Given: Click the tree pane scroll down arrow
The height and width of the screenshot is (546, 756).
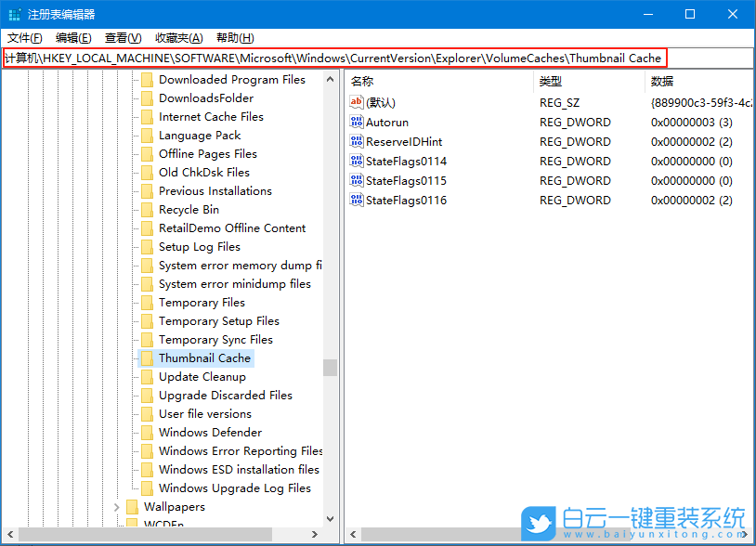Looking at the screenshot, I should pyautogui.click(x=330, y=519).
